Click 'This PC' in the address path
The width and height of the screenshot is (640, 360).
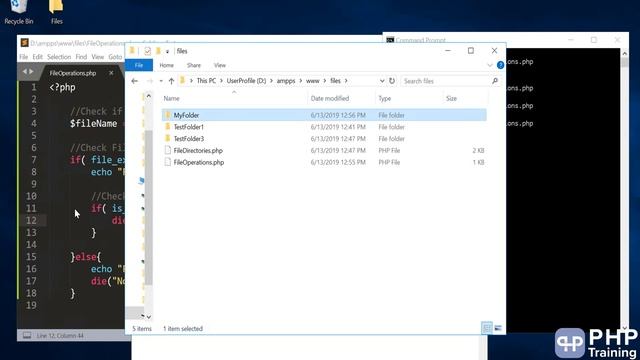(206, 81)
